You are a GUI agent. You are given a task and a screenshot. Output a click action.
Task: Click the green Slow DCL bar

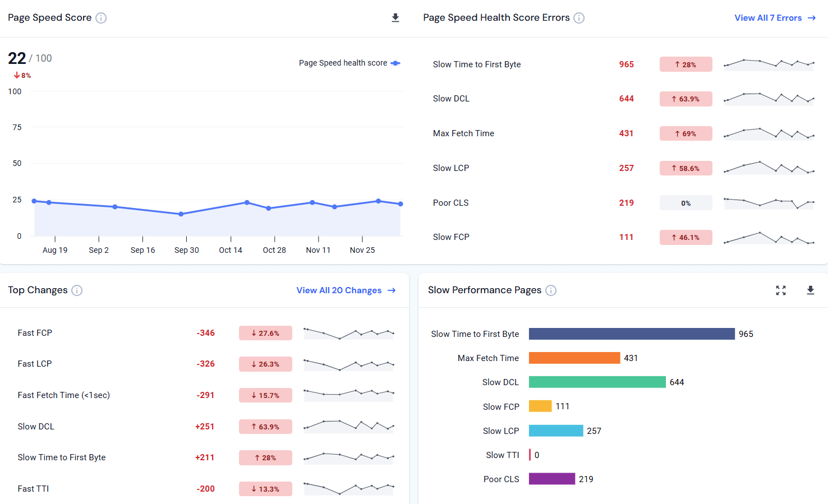point(597,382)
